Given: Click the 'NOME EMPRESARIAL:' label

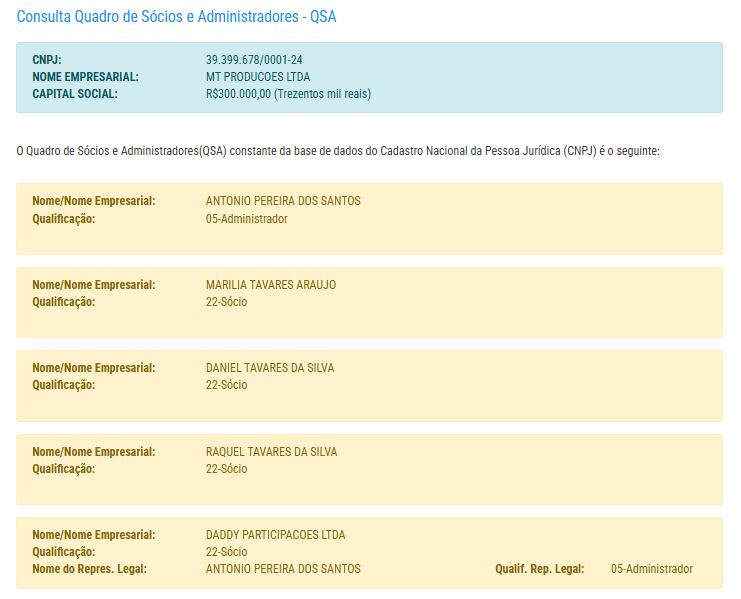Looking at the screenshot, I should click(x=86, y=77).
